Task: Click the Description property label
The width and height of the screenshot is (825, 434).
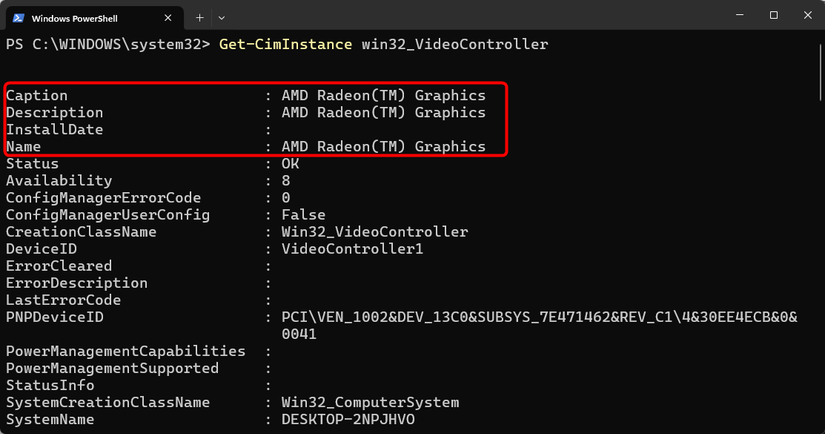Action: [55, 113]
